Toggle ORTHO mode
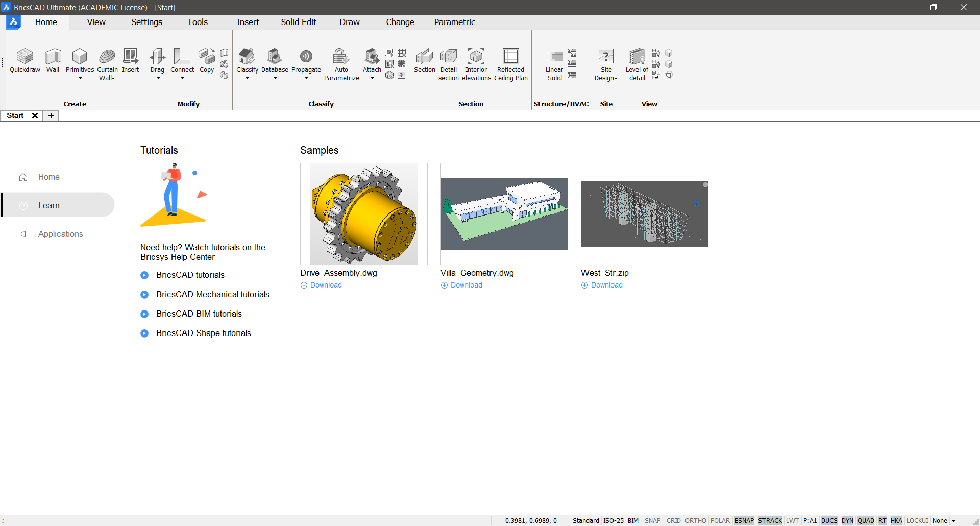980x526 pixels. point(695,521)
